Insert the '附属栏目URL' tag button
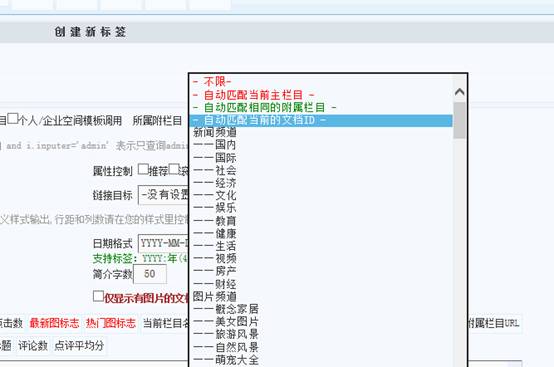This screenshot has height=367, width=554. [x=494, y=323]
